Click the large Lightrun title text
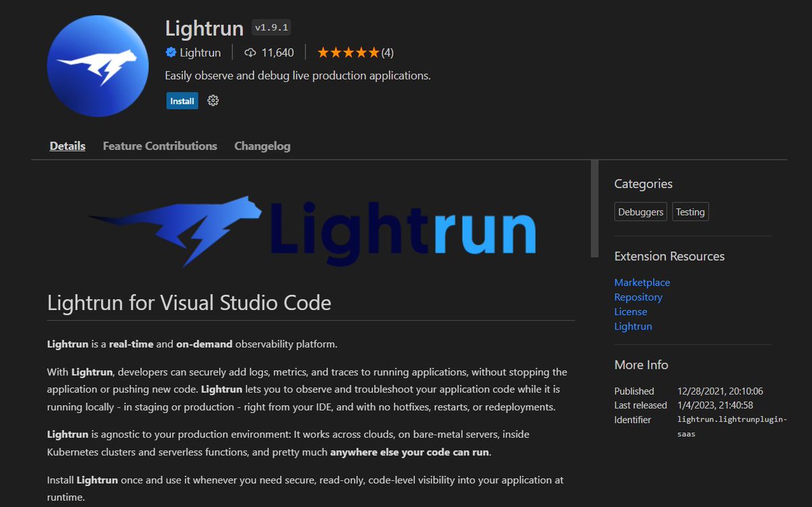Screen dimensions: 812x507 (x=204, y=28)
